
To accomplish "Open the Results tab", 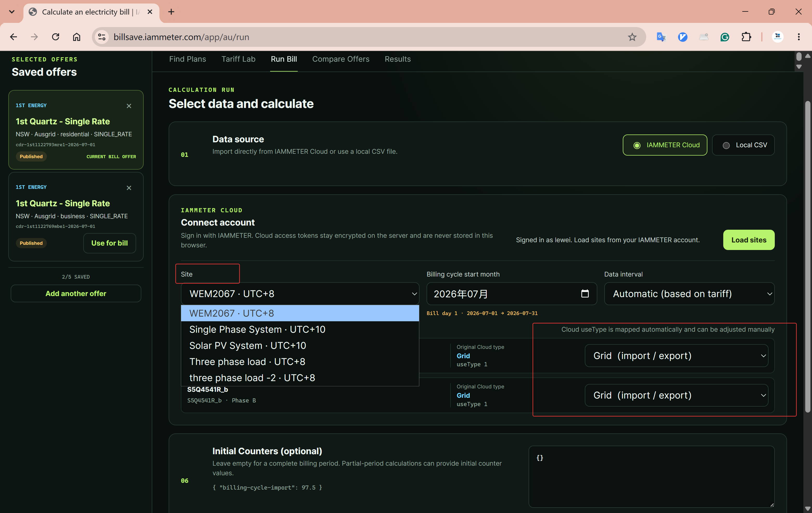I will point(398,59).
